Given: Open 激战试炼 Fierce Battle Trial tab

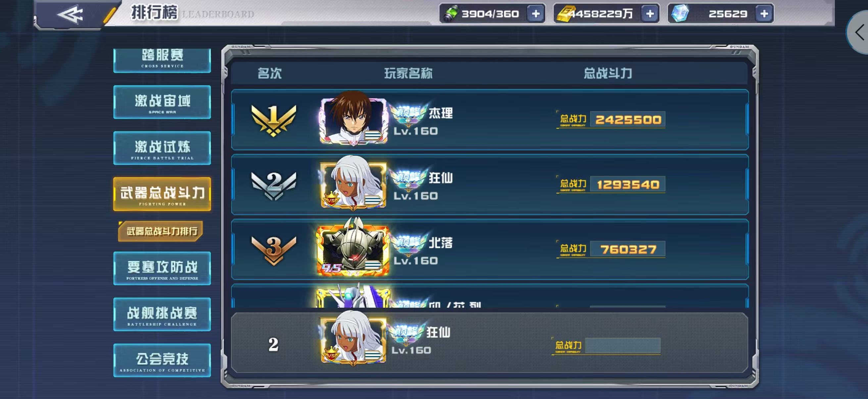Looking at the screenshot, I should point(162,148).
